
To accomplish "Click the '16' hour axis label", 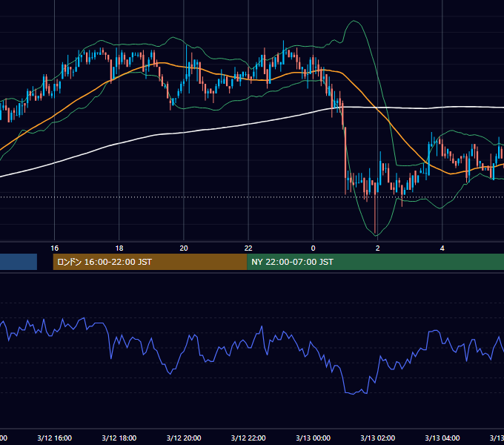I will 55,248.
